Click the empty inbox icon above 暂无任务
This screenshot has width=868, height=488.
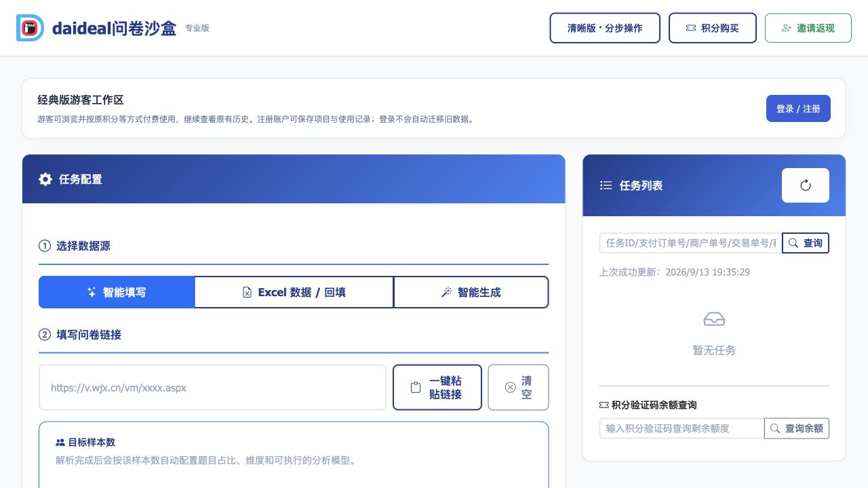pos(714,319)
